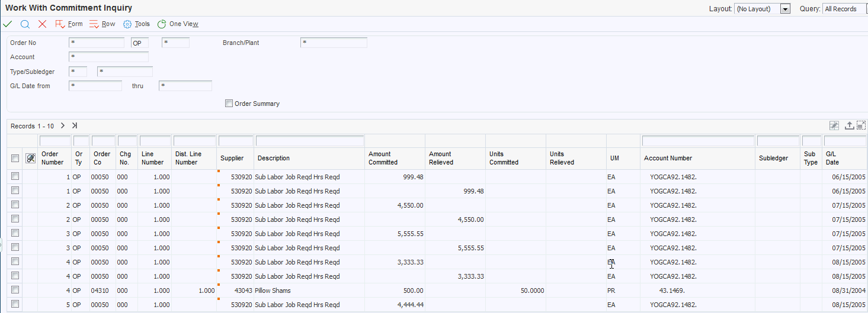
Task: Click the G/L Date from field
Action: [x=95, y=86]
